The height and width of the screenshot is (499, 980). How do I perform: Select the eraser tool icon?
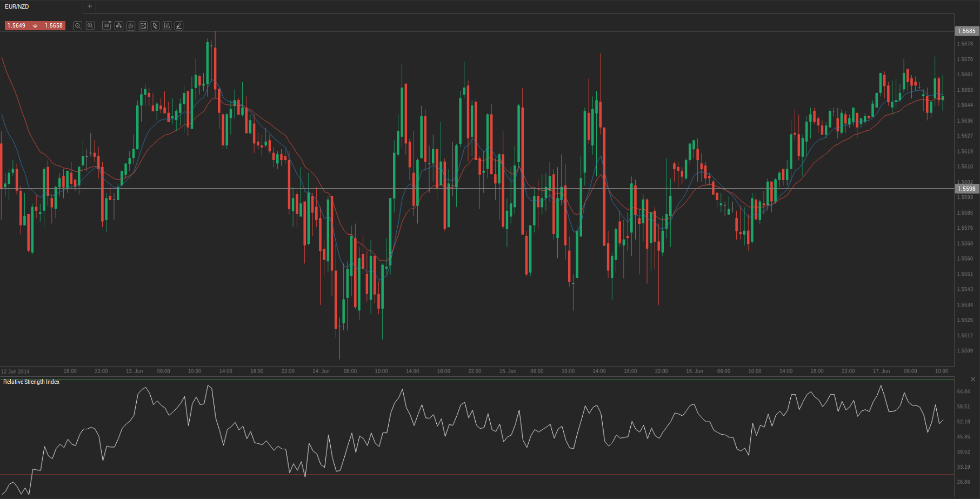[179, 25]
